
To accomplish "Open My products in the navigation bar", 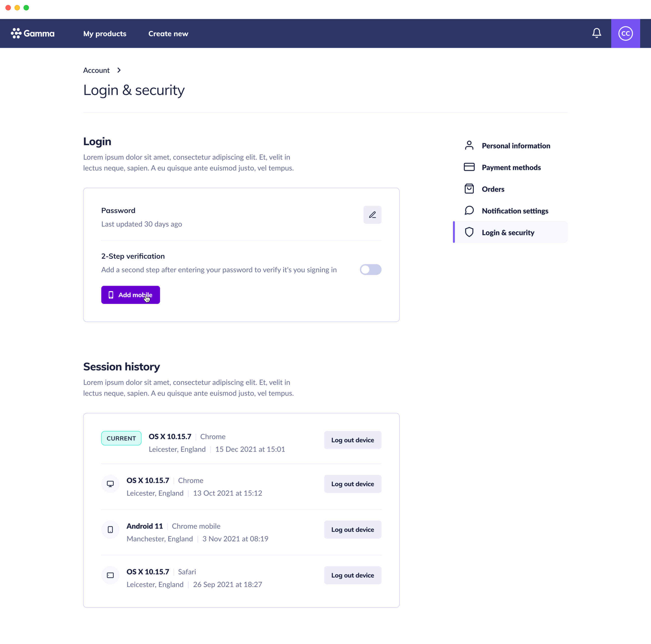I will [105, 33].
